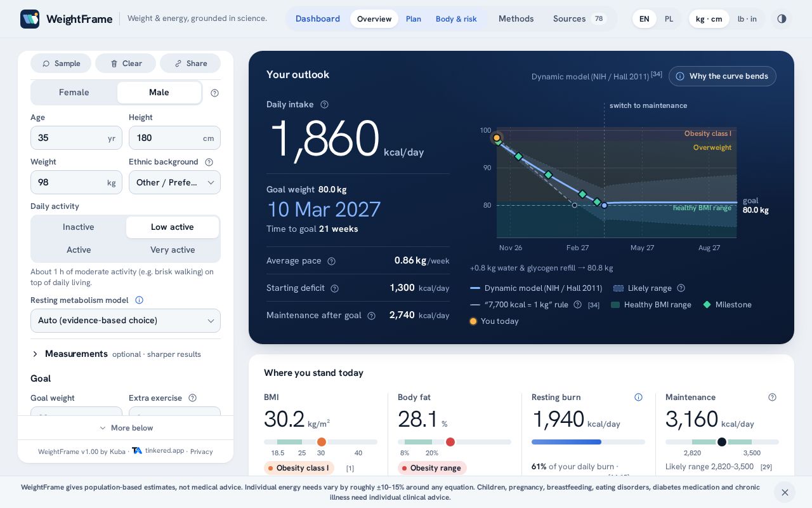The width and height of the screenshot is (812, 508).
Task: Open Ethnic background dropdown
Action: click(174, 182)
